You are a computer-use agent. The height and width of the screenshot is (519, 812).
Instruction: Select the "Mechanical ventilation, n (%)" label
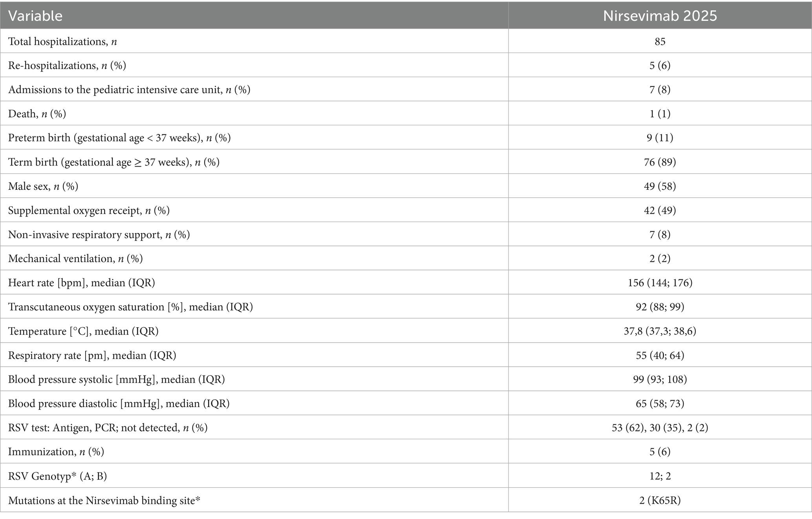[x=75, y=259]
